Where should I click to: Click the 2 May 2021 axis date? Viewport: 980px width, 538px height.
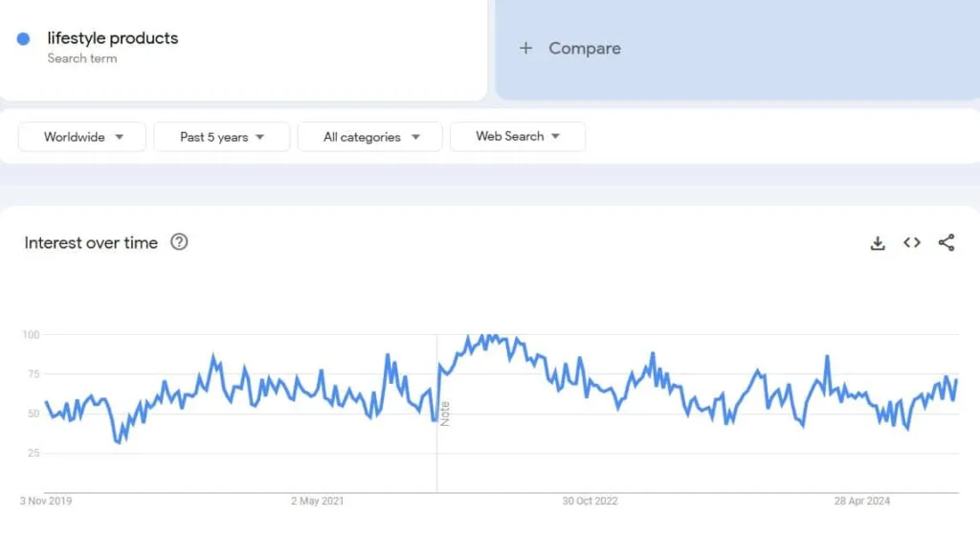pyautogui.click(x=317, y=501)
